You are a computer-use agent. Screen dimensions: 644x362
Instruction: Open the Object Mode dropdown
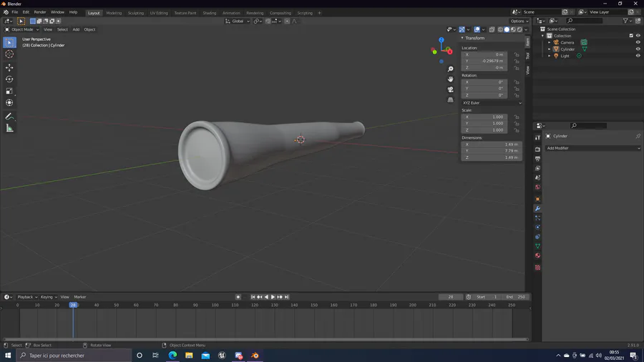click(x=21, y=29)
